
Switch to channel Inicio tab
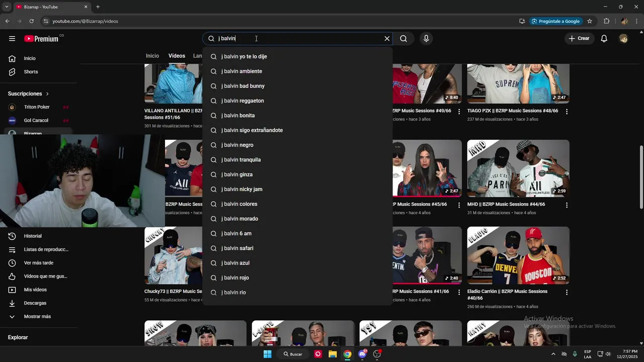[x=152, y=56]
